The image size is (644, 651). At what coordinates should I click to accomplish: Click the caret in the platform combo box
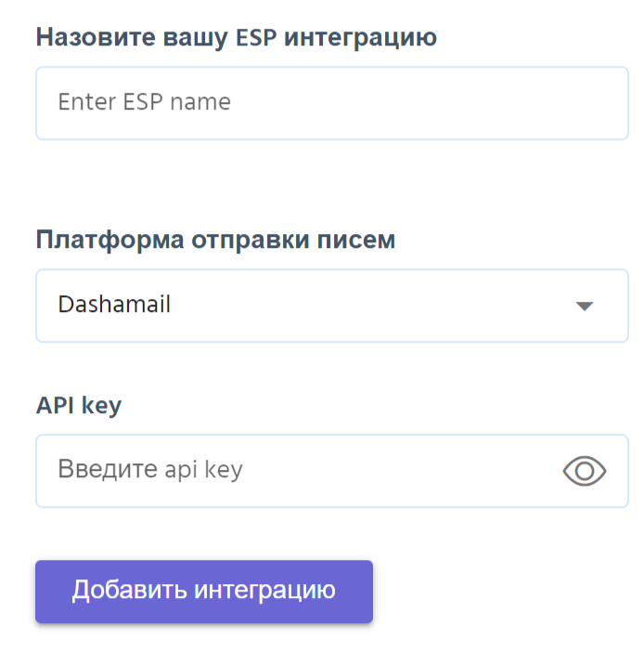tap(584, 306)
